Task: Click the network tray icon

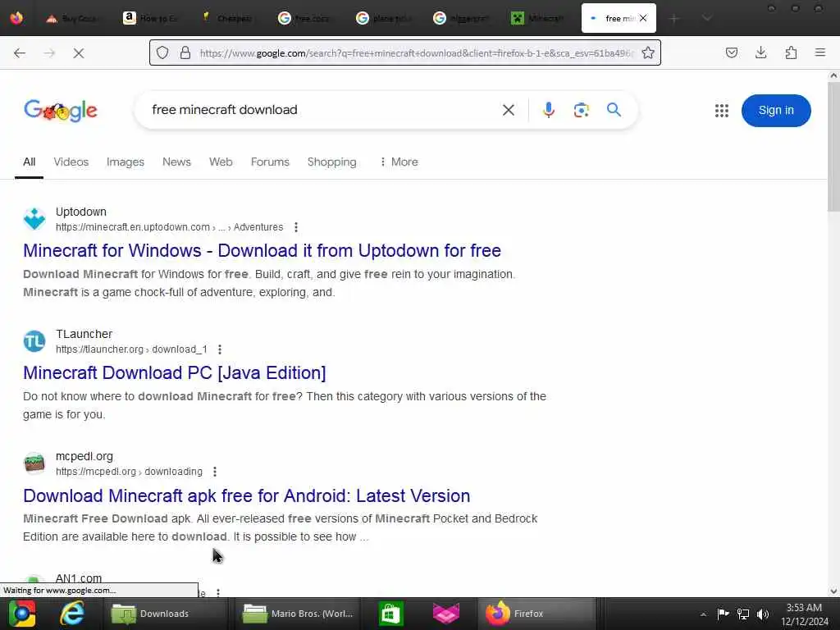Action: pos(743,614)
